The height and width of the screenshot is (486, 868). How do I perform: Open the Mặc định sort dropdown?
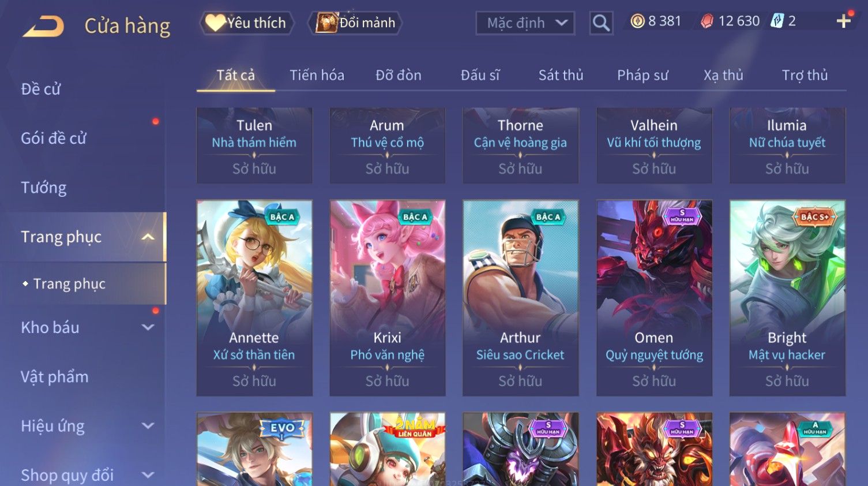525,23
